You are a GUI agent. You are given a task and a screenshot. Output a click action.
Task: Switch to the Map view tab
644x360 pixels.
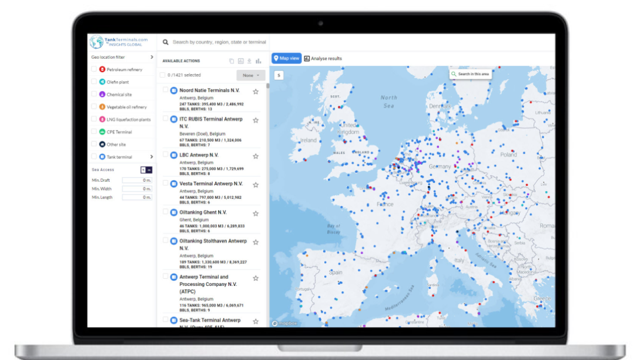[286, 58]
